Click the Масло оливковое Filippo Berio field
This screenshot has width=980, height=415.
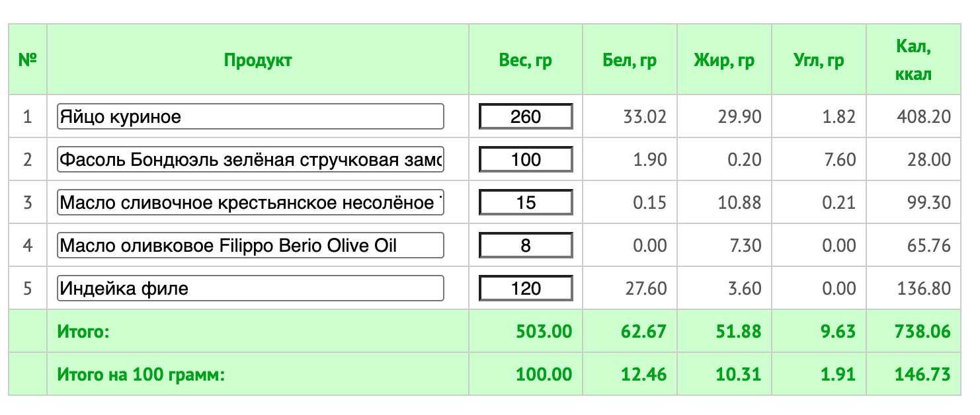tap(251, 246)
